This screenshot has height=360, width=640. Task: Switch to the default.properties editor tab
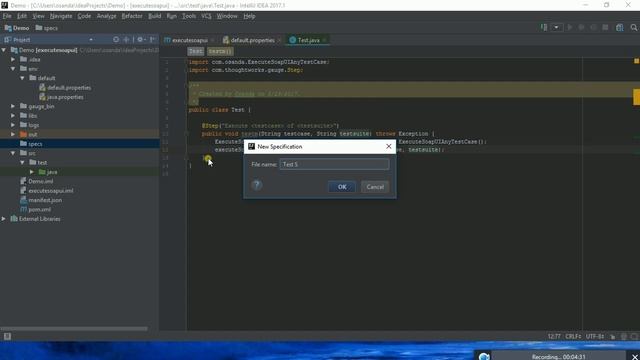pyautogui.click(x=252, y=40)
